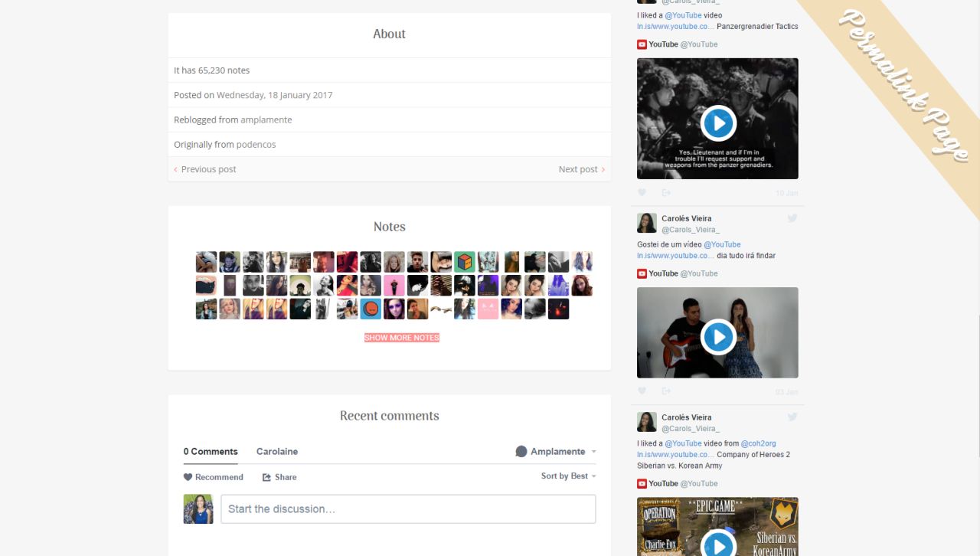Viewport: 980px width, 556px height.
Task: Click YouTube name under 'dia tudo irá findar' tweet
Action: (663, 273)
